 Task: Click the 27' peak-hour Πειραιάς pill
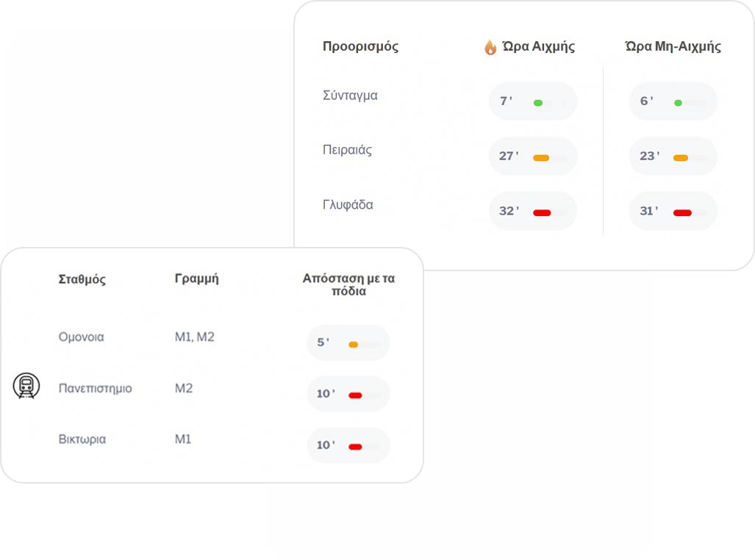point(533,156)
